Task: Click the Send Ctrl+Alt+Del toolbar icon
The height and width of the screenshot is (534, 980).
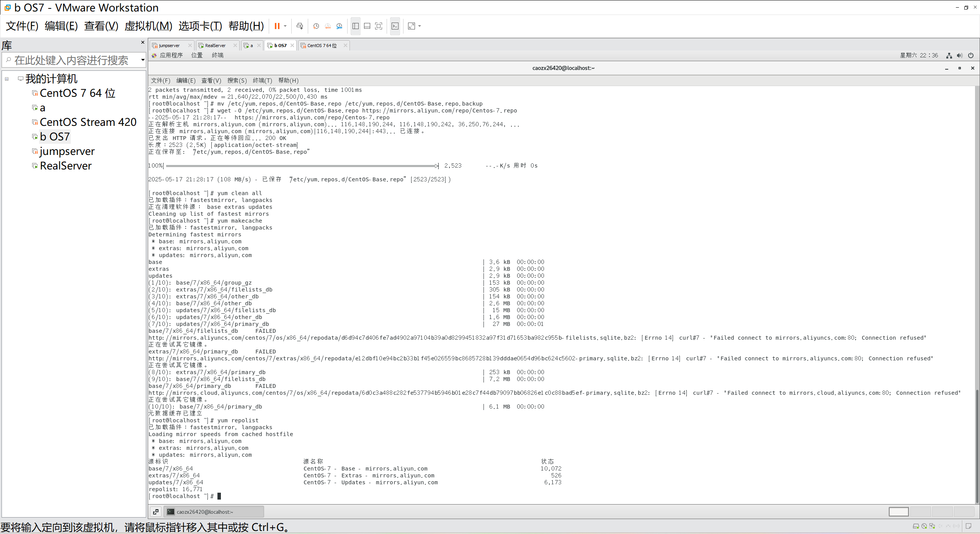Action: [300, 26]
